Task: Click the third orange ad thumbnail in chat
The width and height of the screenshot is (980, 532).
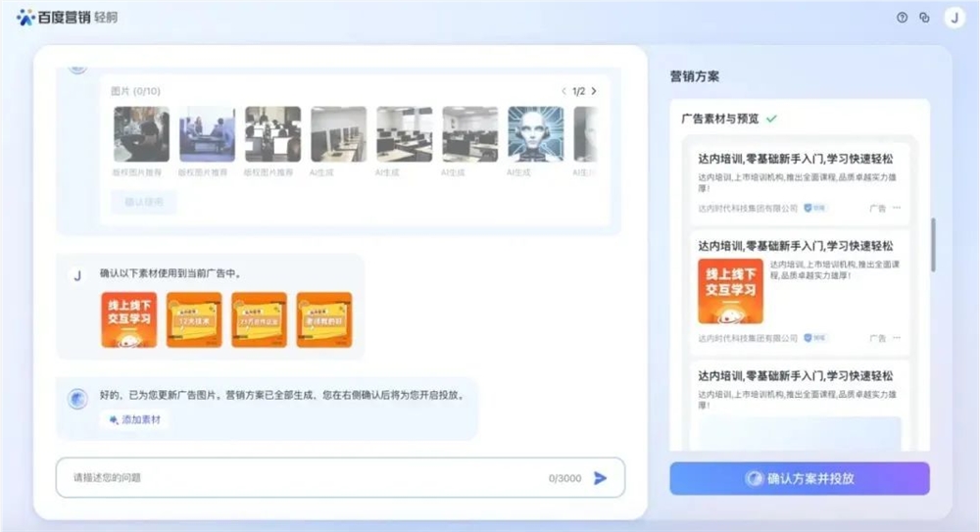Action: pyautogui.click(x=259, y=319)
